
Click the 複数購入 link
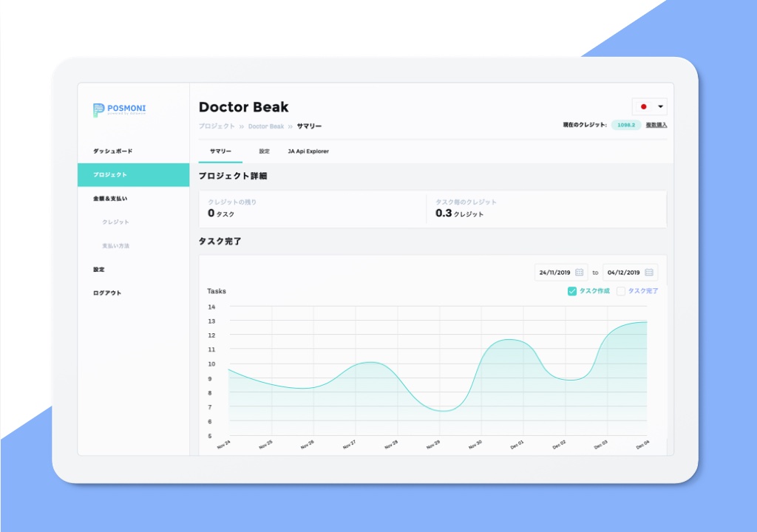tap(656, 125)
